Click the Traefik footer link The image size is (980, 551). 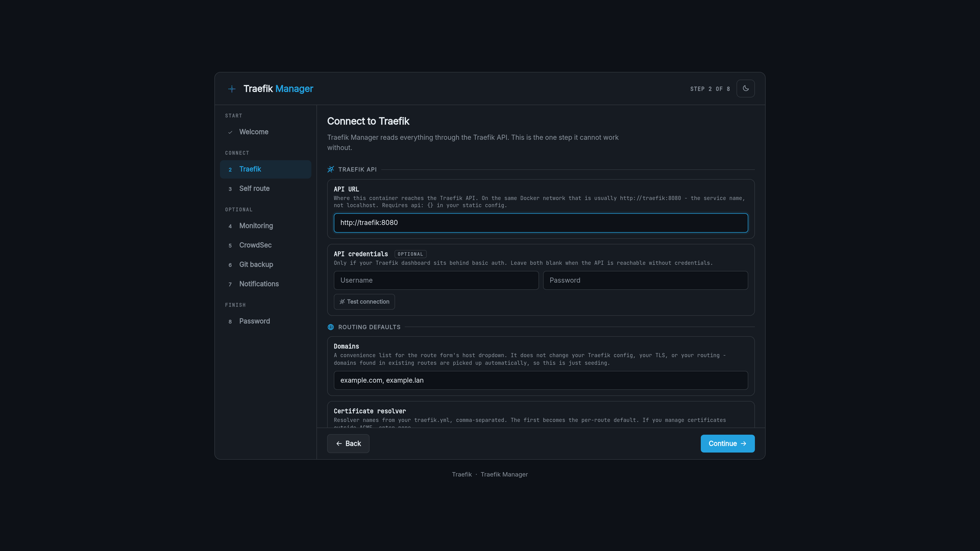[x=461, y=474]
